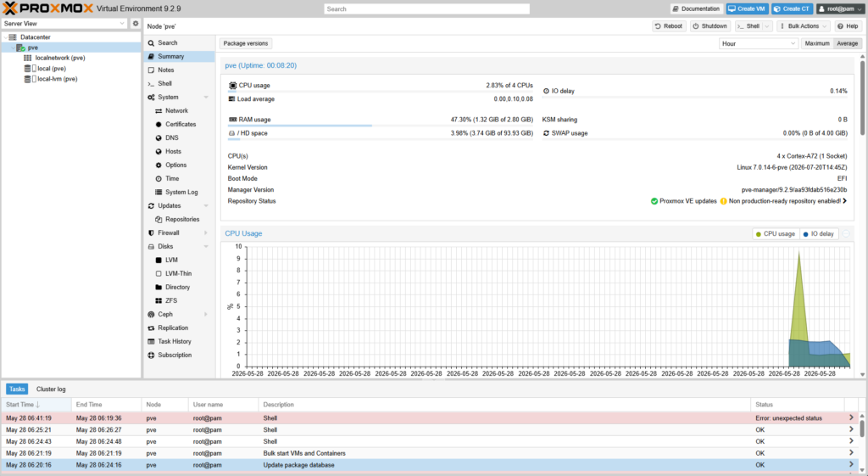Click the Shutdown button
Screen dimensions: 868x476
click(709, 26)
